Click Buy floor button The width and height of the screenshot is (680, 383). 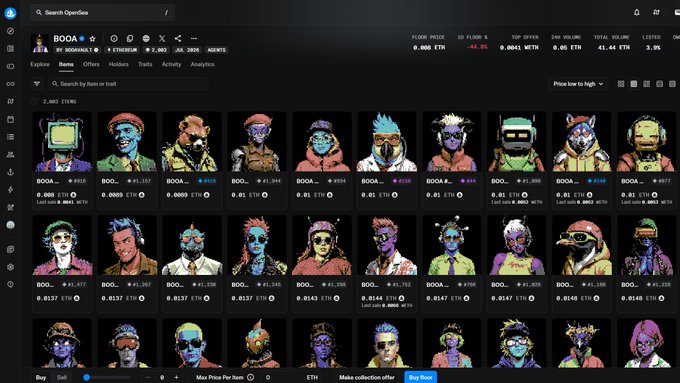point(421,377)
